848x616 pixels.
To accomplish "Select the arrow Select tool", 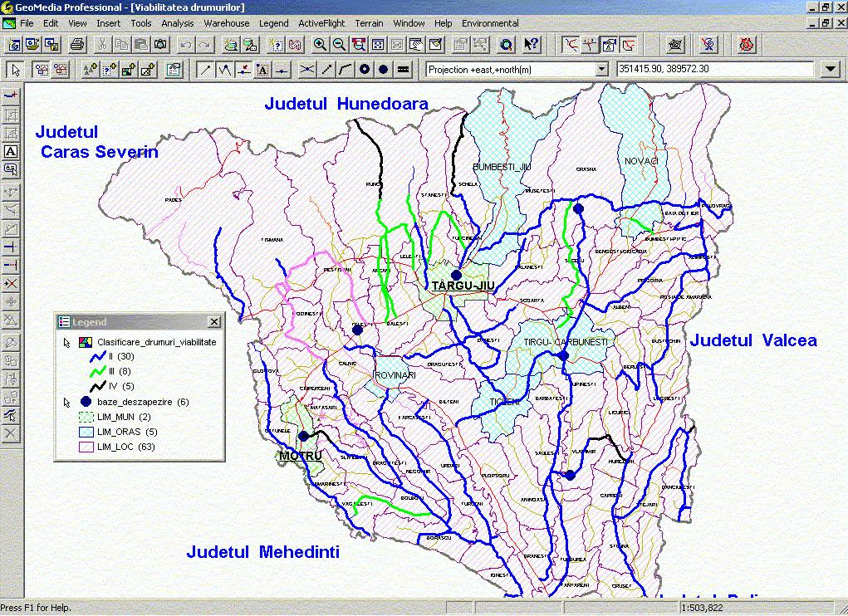I will click(16, 70).
